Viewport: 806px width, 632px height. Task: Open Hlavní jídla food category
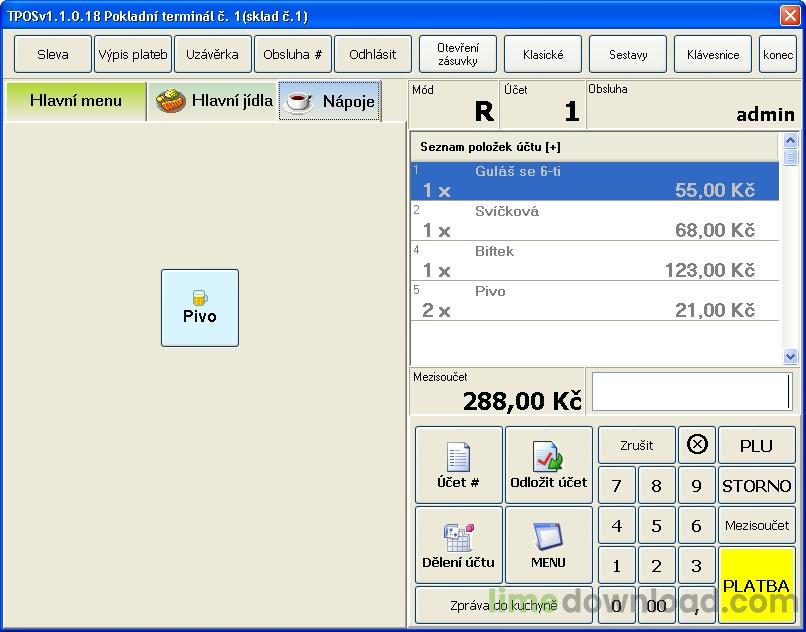213,101
